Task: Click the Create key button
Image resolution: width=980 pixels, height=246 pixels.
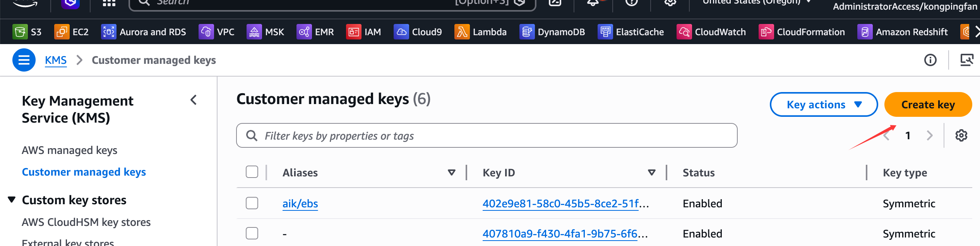Action: (928, 104)
